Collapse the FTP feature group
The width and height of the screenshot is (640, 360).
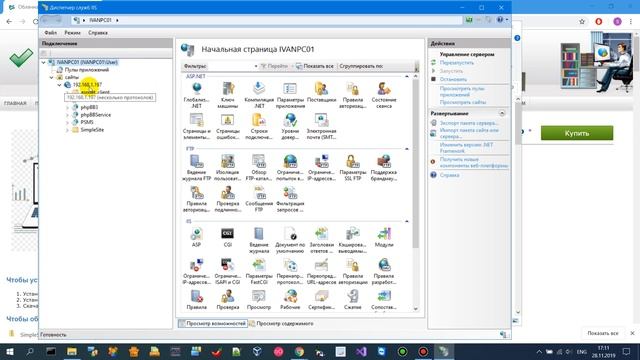pyautogui.click(x=407, y=149)
